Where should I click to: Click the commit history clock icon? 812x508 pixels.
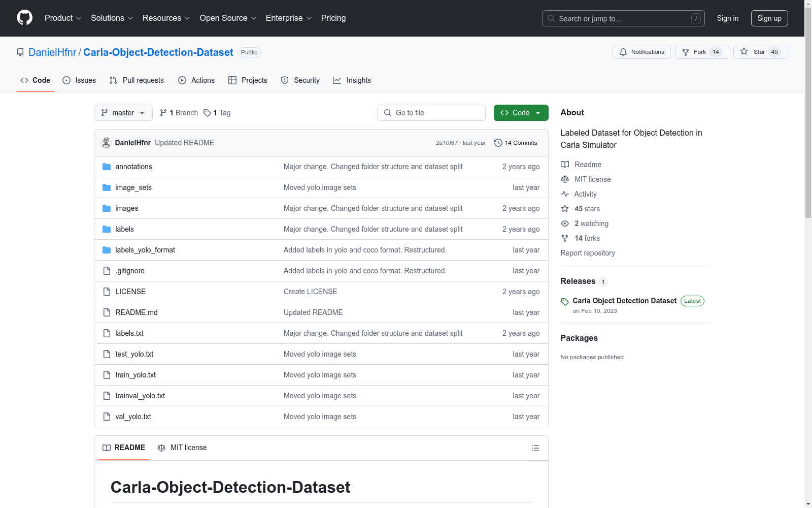[x=498, y=143]
